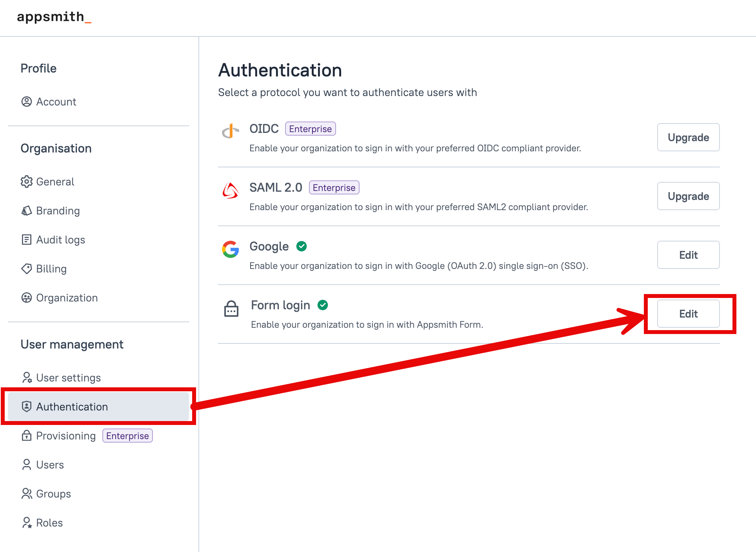Click the "User management" section heading
Viewport: 756px width, 552px height.
tap(72, 344)
